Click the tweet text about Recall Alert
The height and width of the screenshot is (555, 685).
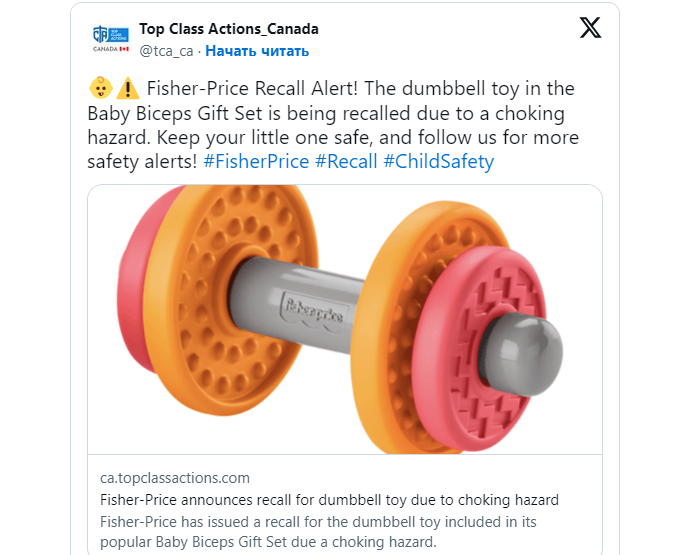point(340,113)
